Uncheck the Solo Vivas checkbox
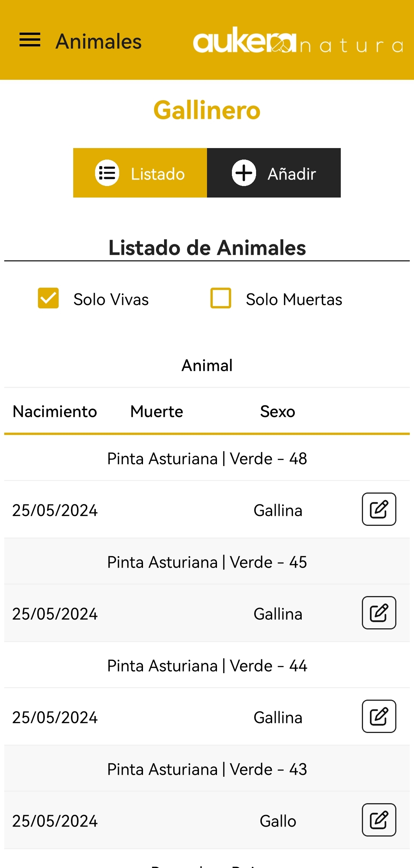414x868 pixels. pos(48,298)
